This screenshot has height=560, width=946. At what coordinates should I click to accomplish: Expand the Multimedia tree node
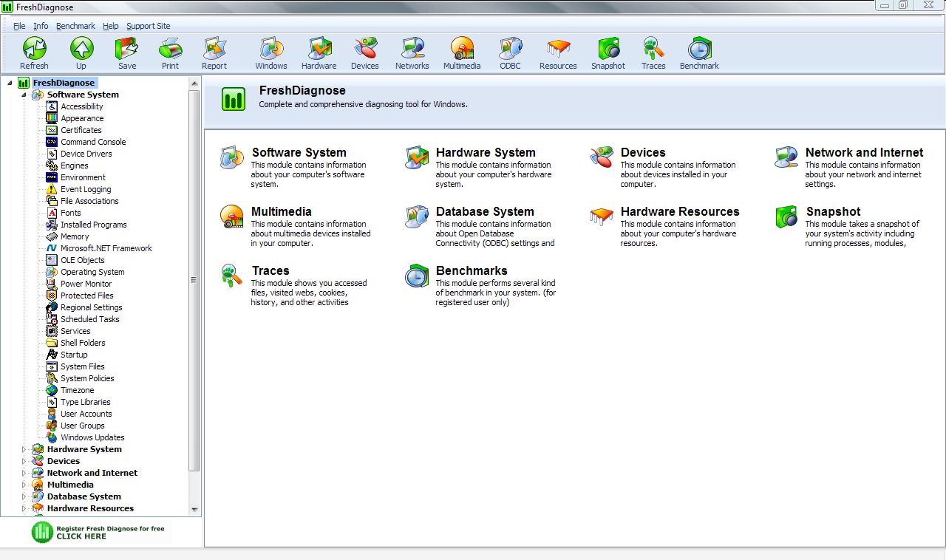click(24, 485)
